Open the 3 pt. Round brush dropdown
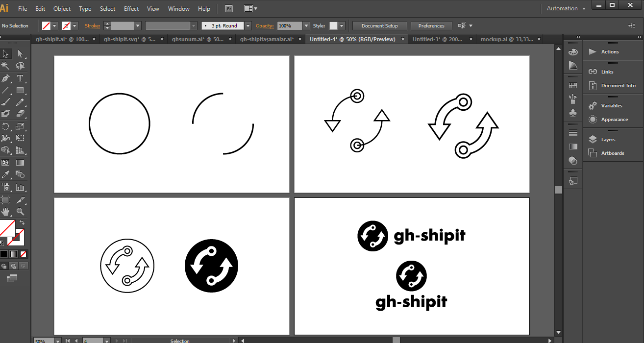Viewport: 644px width, 343px height. tap(248, 26)
